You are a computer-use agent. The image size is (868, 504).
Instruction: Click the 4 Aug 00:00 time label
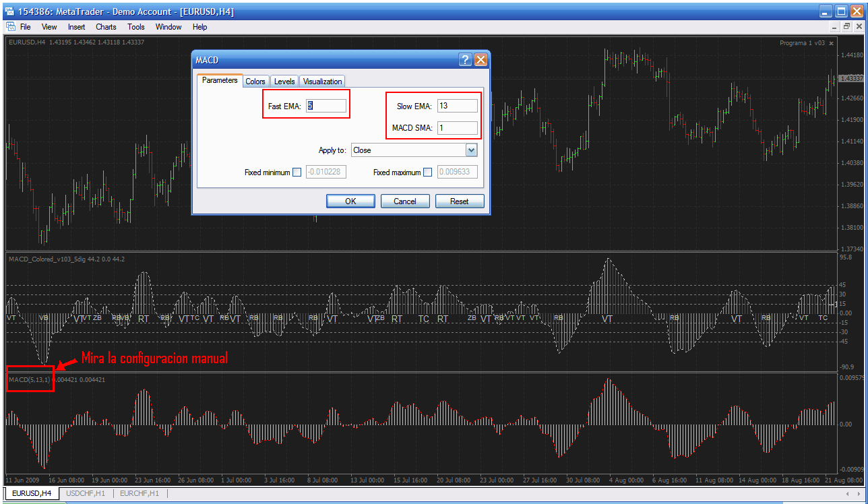pyautogui.click(x=626, y=480)
